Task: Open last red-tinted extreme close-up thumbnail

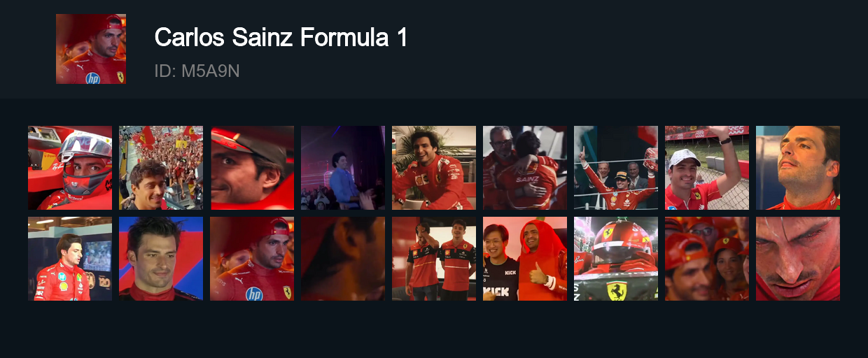Action: [x=798, y=259]
